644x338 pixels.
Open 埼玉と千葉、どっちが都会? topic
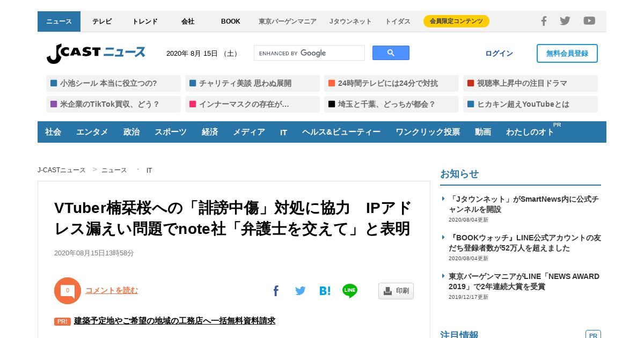[x=391, y=104]
